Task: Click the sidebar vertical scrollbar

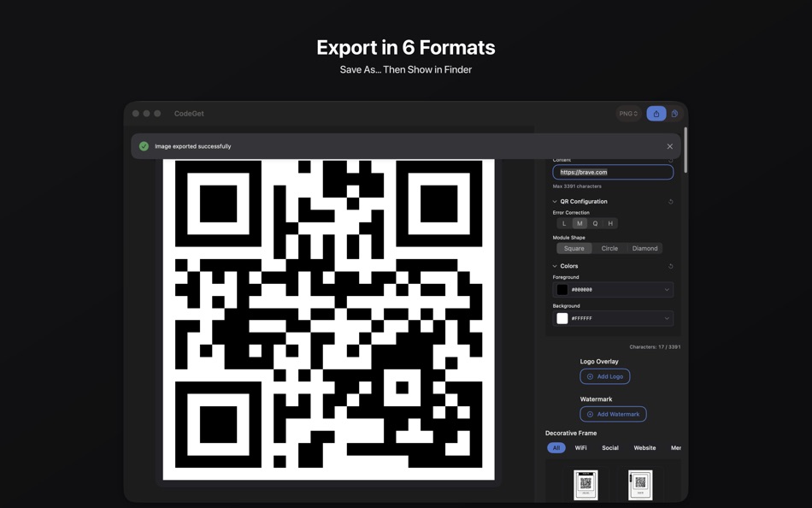Action: [685, 150]
